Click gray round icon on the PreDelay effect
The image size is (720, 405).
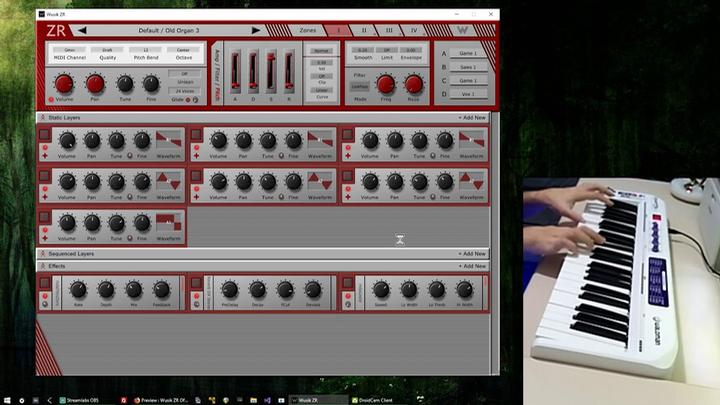tap(197, 304)
